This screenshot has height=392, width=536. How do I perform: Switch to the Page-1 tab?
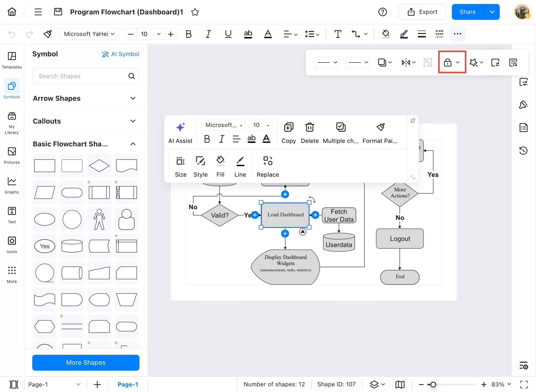point(128,384)
